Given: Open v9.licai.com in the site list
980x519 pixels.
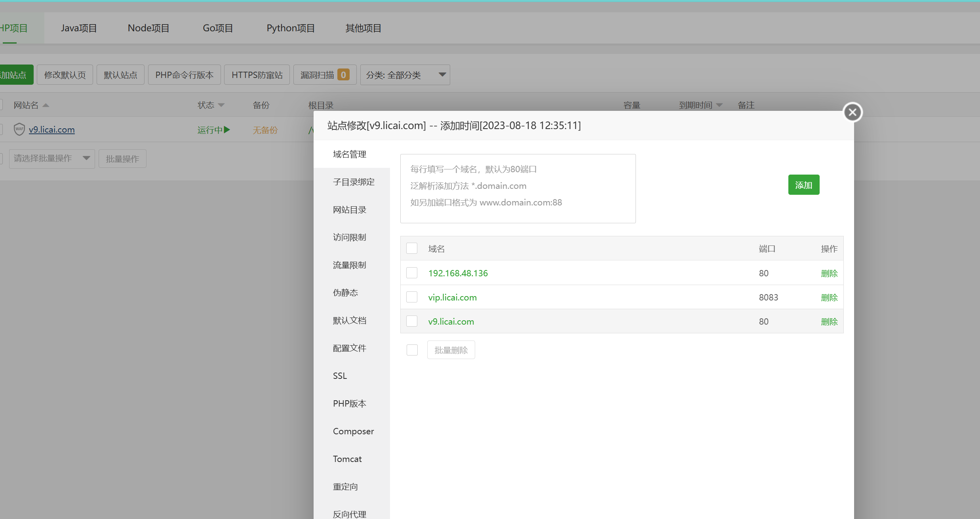Looking at the screenshot, I should click(x=52, y=129).
